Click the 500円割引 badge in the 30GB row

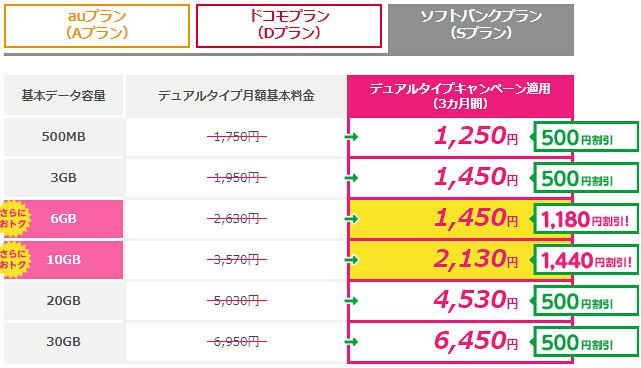coord(584,342)
